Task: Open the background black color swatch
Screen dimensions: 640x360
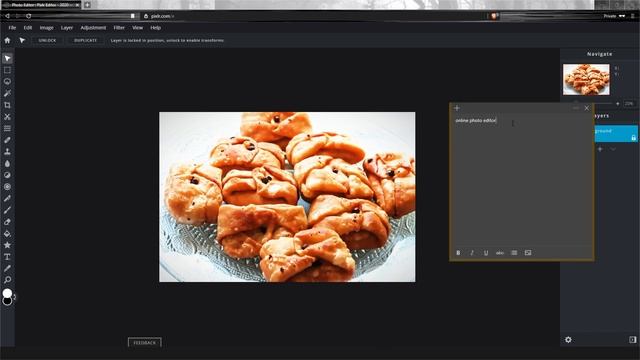Action: (7, 302)
